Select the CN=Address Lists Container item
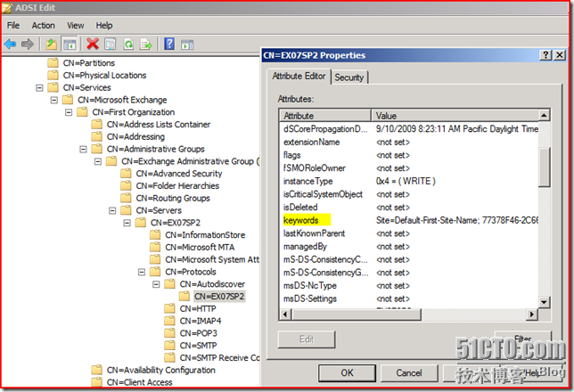The image size is (574, 392). 159,125
